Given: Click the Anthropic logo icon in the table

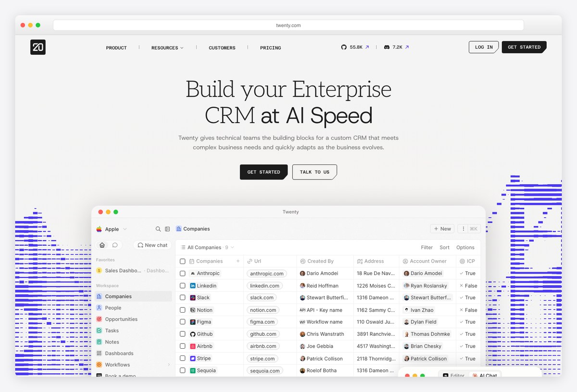Looking at the screenshot, I should (193, 273).
